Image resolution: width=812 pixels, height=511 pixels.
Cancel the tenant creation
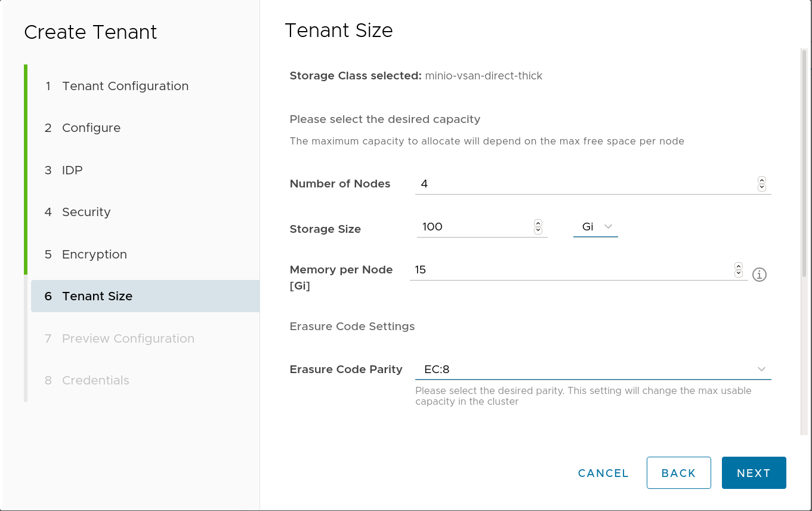click(x=603, y=472)
